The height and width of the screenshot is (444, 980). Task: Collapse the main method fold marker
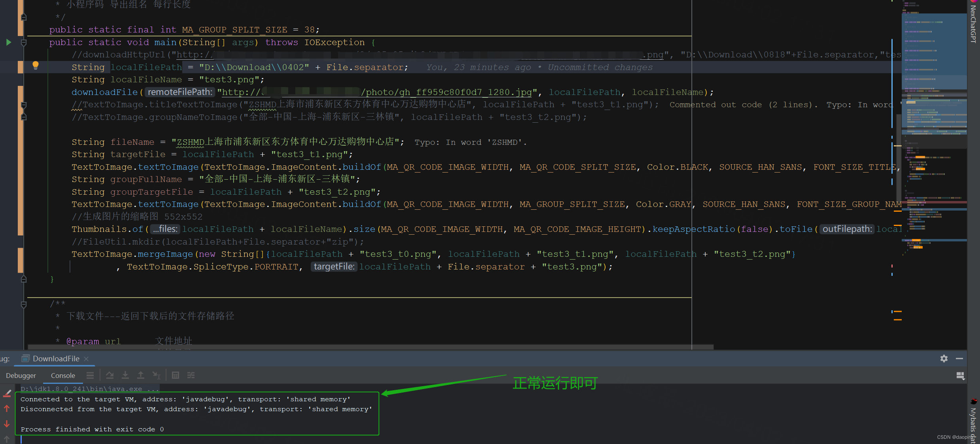tap(24, 42)
